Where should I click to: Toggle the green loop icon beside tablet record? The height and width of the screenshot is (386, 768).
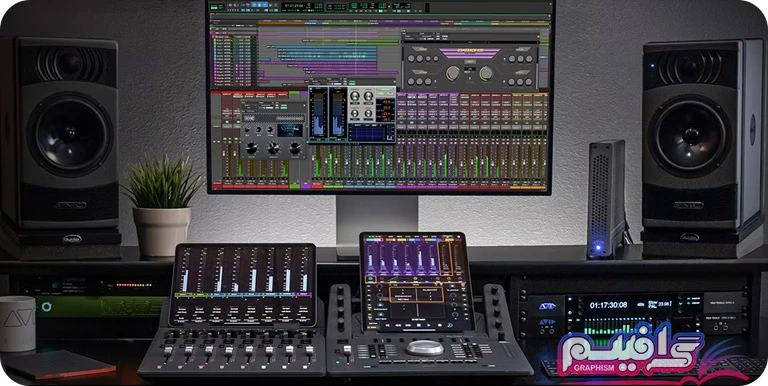pos(450,325)
